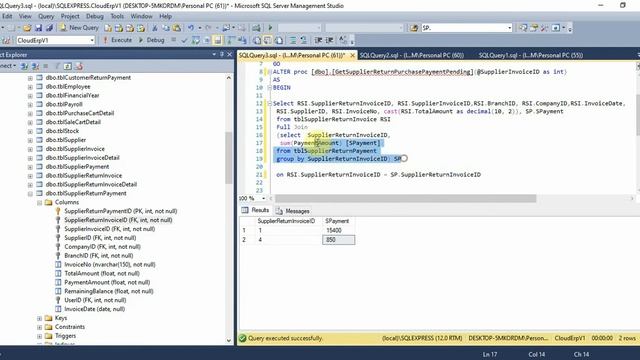Click the Debug button

tap(151, 40)
